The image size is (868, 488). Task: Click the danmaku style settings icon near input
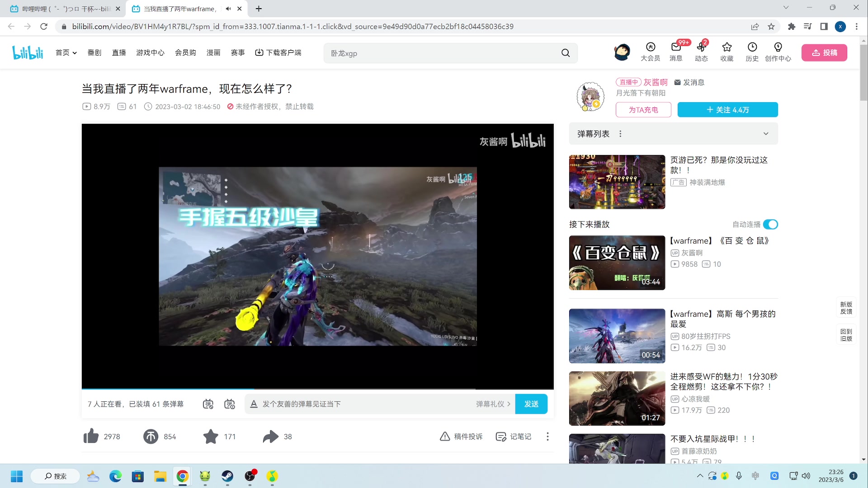pos(229,404)
